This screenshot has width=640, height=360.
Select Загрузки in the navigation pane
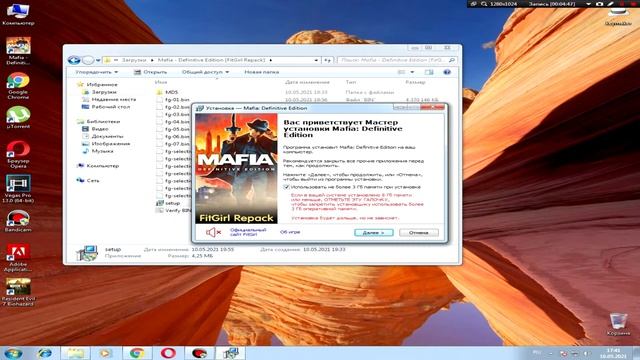pyautogui.click(x=100, y=92)
